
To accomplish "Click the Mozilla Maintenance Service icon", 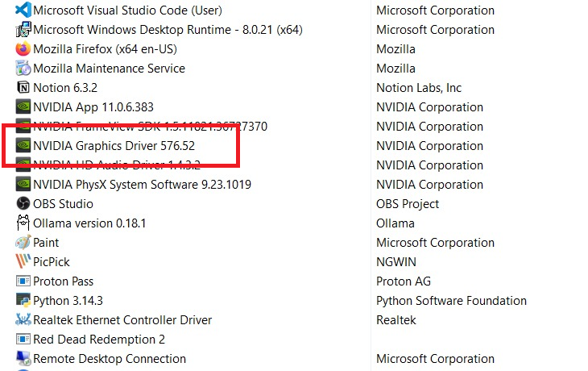I will (23, 69).
